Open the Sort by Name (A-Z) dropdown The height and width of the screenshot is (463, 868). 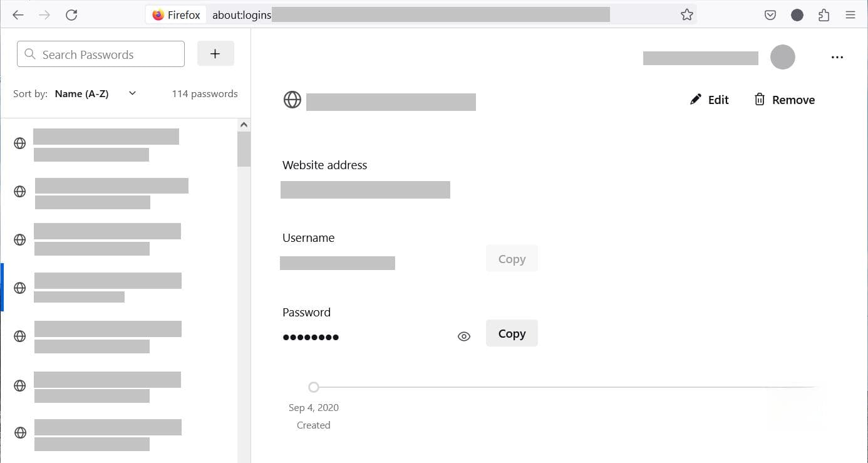coord(95,93)
